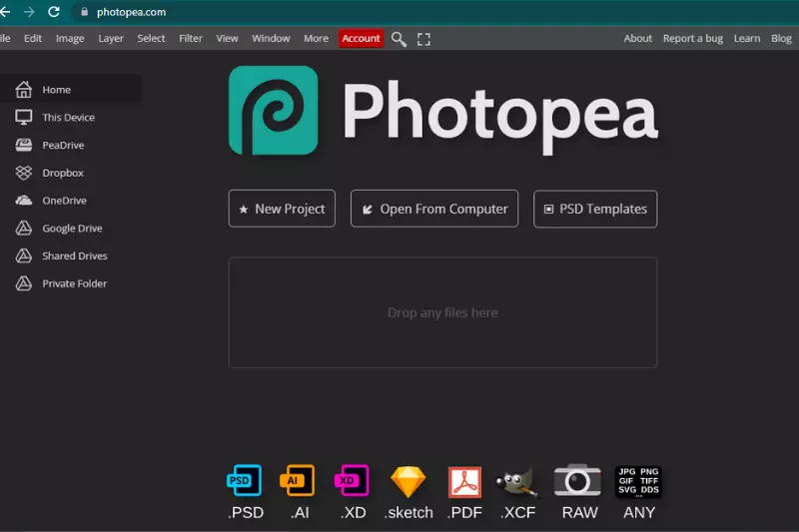Browse PSD Templates
This screenshot has height=532, width=799.
click(595, 209)
